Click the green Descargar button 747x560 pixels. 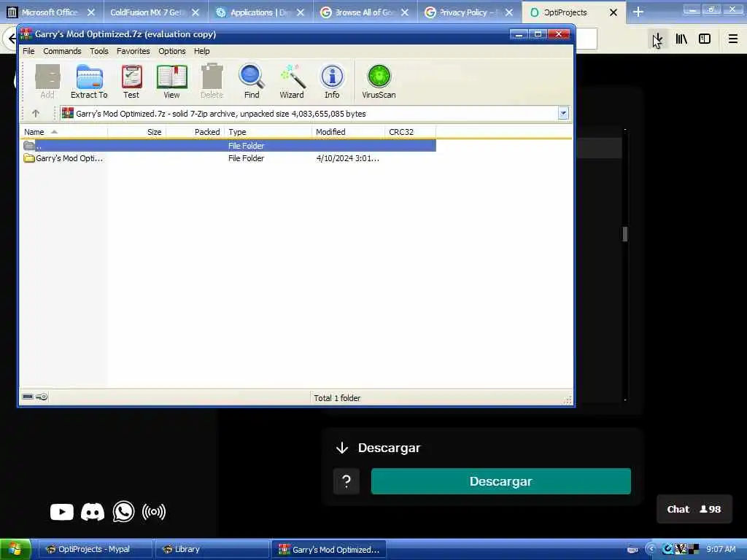[500, 481]
